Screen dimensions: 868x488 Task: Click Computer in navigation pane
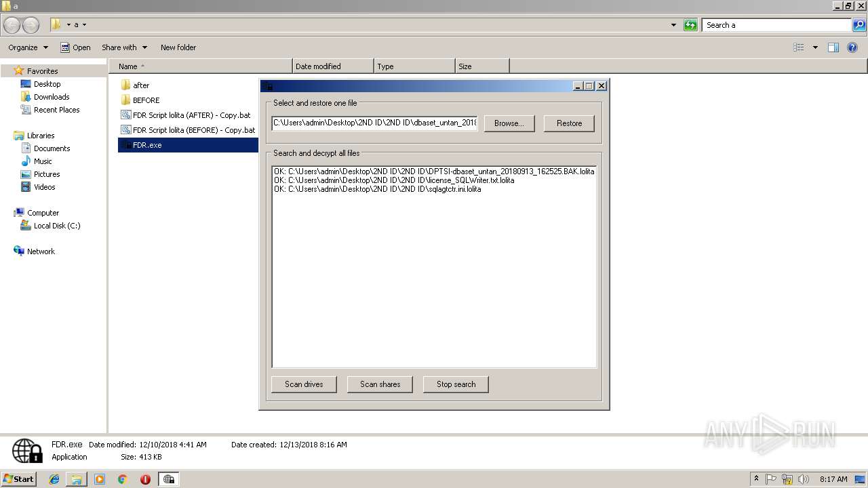coord(43,213)
